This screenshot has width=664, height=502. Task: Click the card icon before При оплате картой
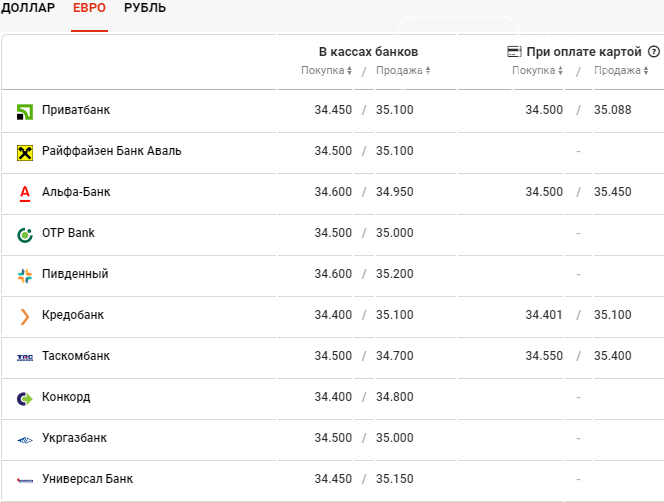[x=514, y=52]
